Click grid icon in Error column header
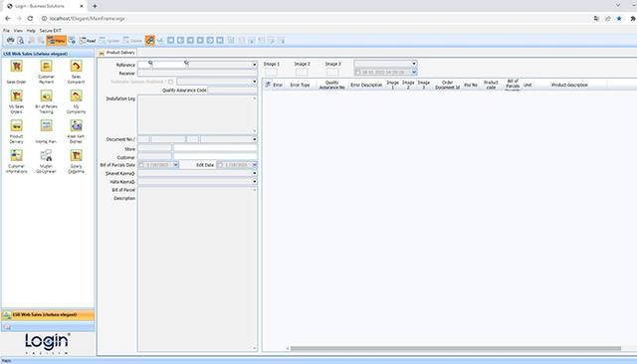This screenshot has height=364, width=637. tap(268, 85)
